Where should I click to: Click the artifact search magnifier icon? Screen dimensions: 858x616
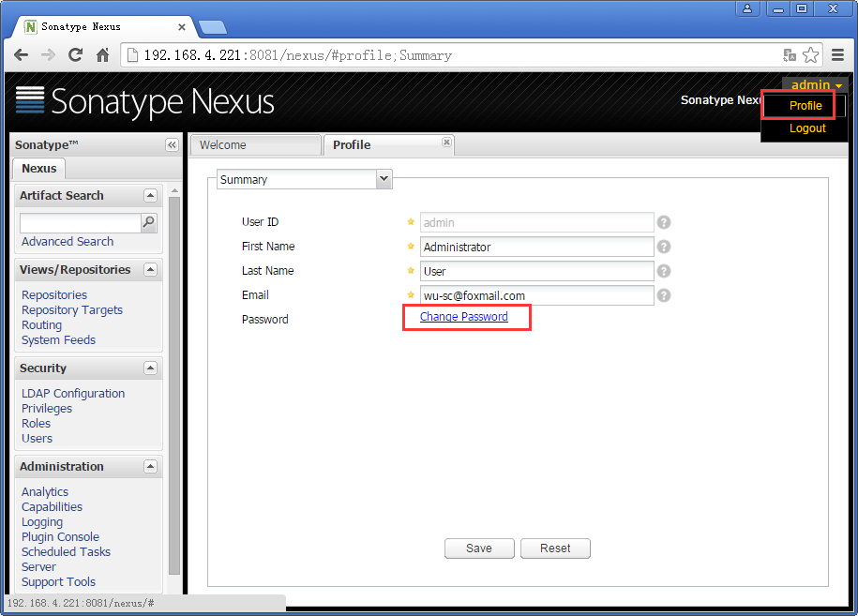(x=149, y=222)
